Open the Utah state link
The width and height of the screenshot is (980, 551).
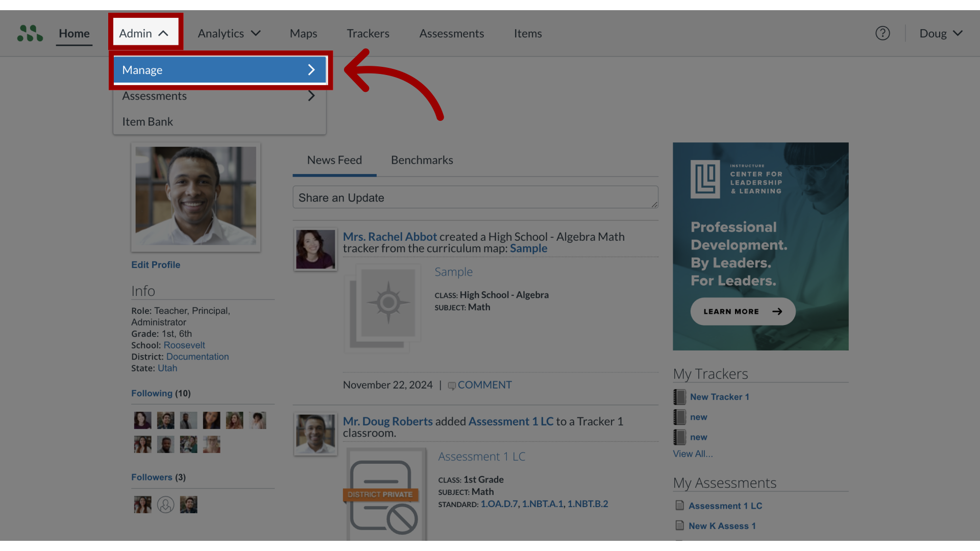pos(167,368)
